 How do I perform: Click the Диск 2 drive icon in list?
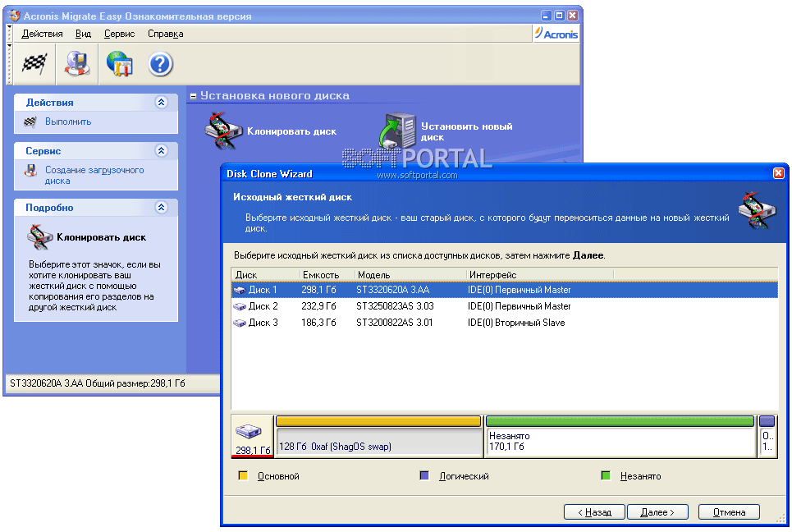pyautogui.click(x=240, y=306)
